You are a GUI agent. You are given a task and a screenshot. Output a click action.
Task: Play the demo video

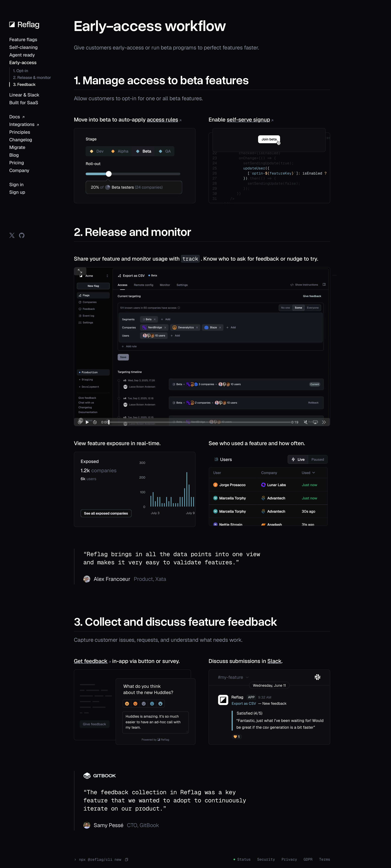(x=87, y=422)
